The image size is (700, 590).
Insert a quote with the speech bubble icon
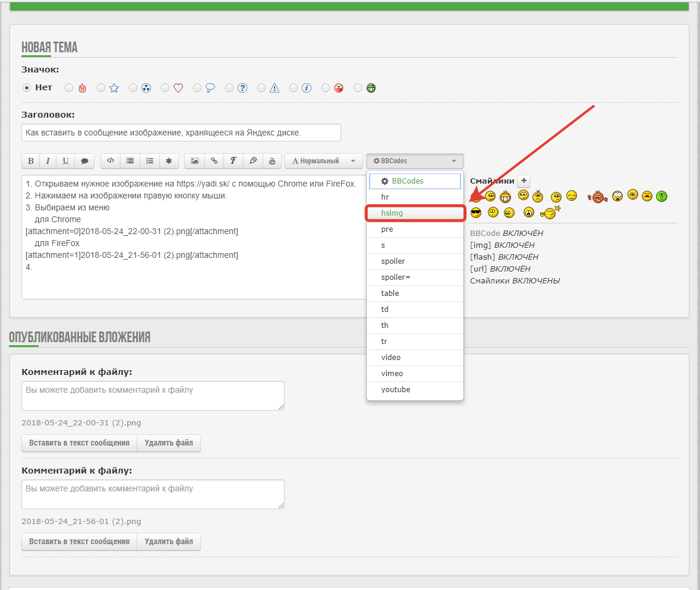click(x=84, y=161)
